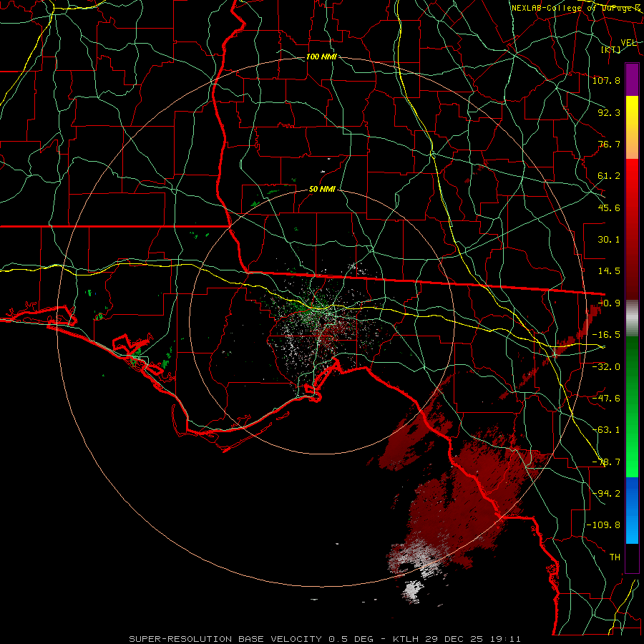The image size is (644, 644).
Task: Click the purple segment of the color bar
Action: coord(632,79)
